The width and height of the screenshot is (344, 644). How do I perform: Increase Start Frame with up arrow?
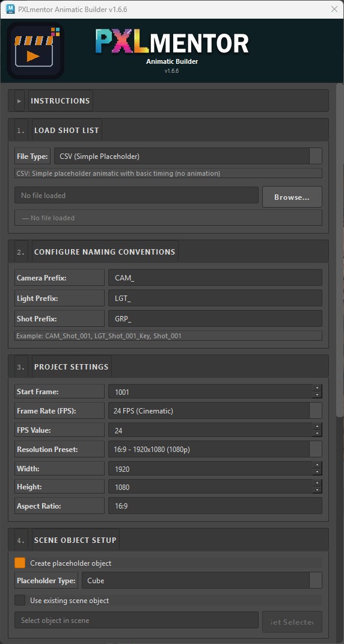[317, 388]
